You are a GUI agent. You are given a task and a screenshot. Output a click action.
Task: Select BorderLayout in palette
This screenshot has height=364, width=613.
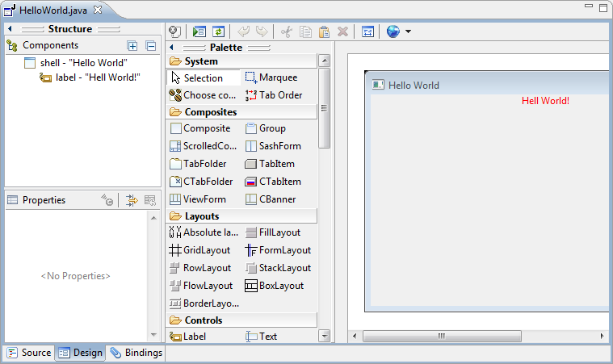[204, 303]
